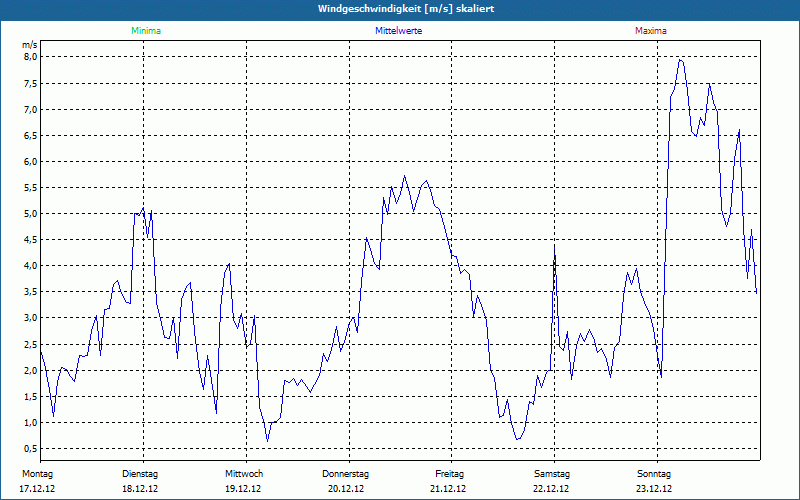Click the Montag day label
800x500 pixels.
pyautogui.click(x=37, y=474)
